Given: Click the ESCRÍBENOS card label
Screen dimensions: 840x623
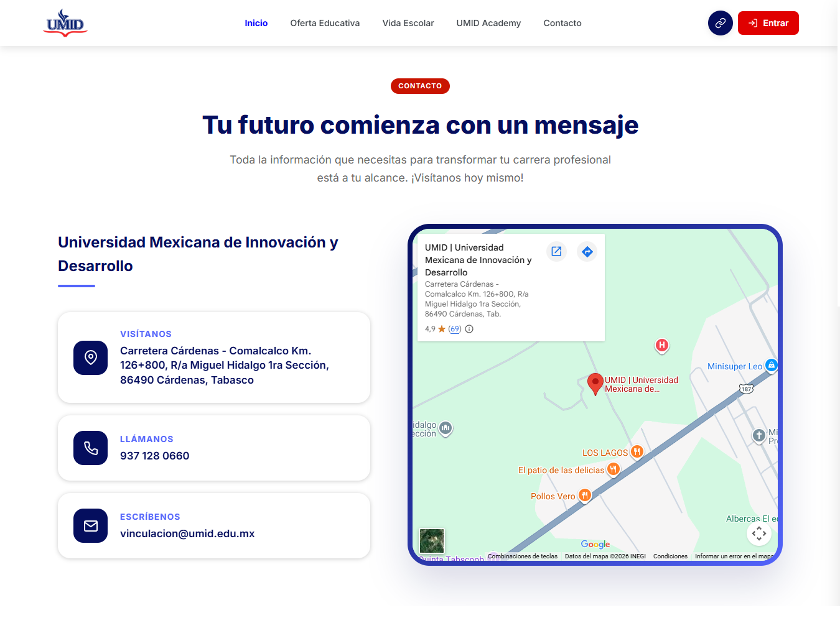Looking at the screenshot, I should pos(150,517).
